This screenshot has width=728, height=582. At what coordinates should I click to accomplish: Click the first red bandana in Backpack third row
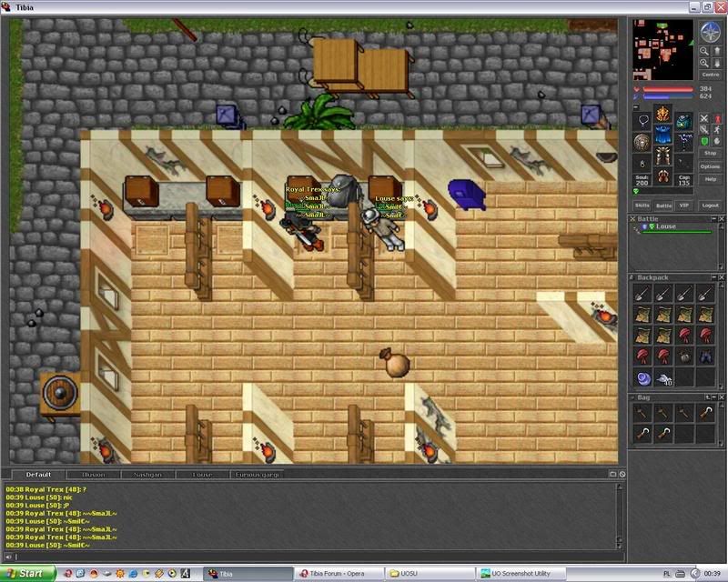point(685,336)
